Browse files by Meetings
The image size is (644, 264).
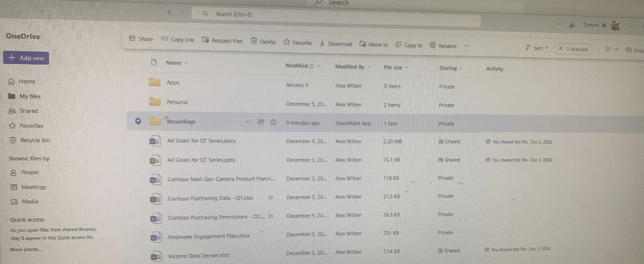tap(28, 187)
